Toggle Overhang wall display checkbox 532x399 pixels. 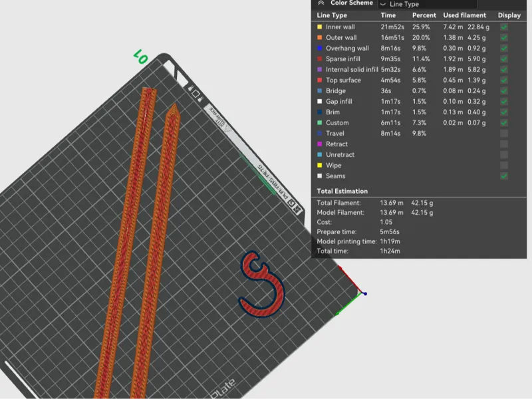coord(504,48)
